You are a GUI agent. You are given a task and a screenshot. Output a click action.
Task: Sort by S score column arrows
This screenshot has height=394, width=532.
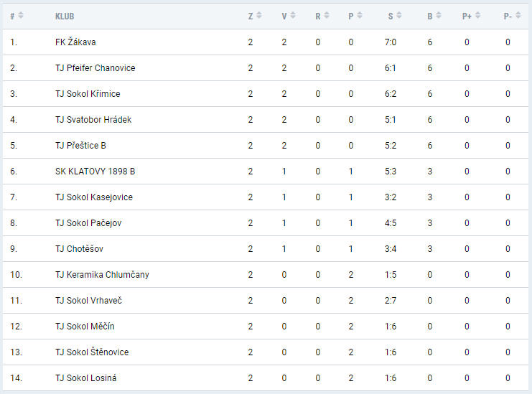[x=399, y=16]
